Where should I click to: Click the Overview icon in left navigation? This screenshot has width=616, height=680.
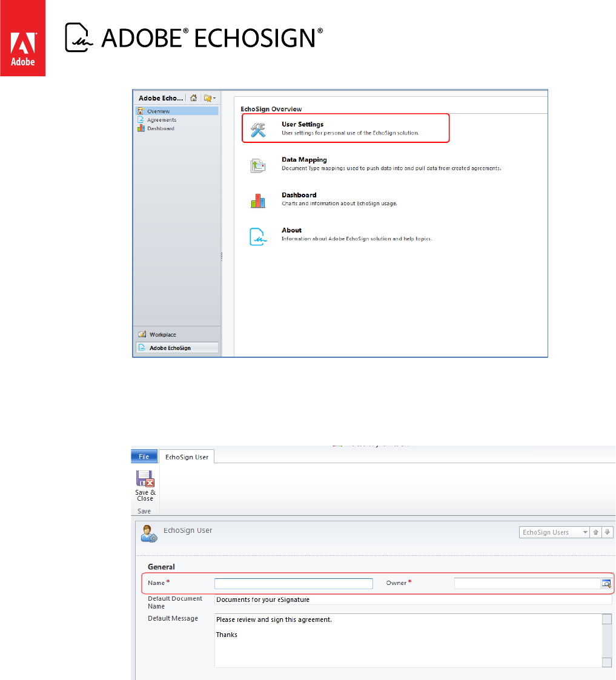click(141, 111)
